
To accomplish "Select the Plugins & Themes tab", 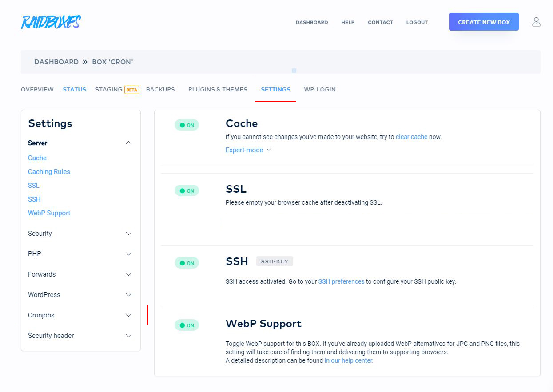I will tap(218, 90).
